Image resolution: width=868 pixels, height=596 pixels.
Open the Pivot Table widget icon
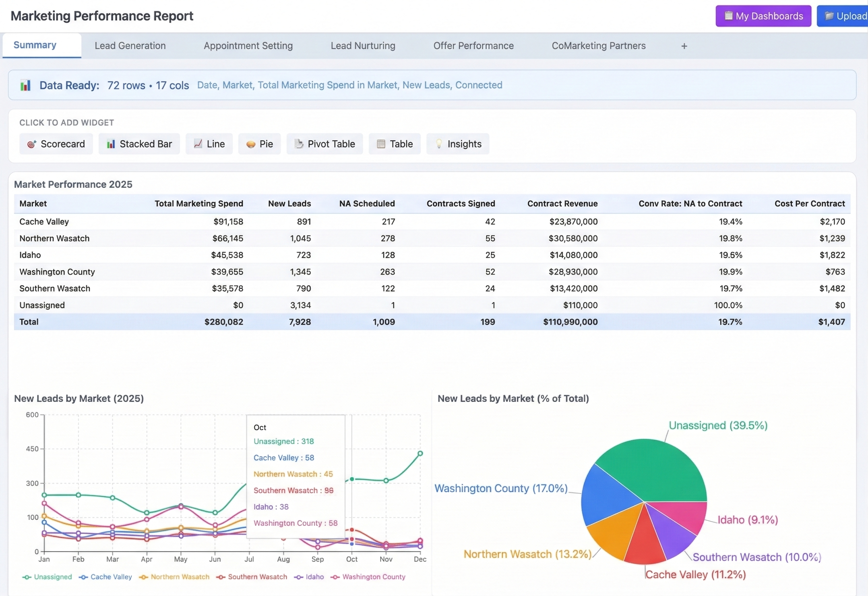pyautogui.click(x=299, y=144)
